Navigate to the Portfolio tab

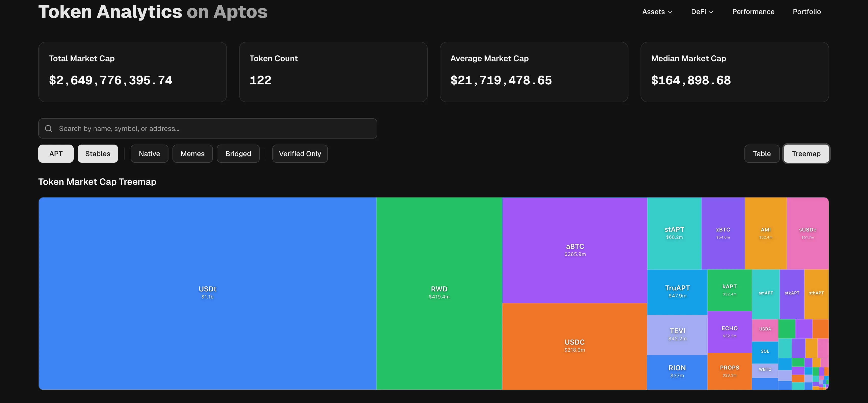click(807, 11)
